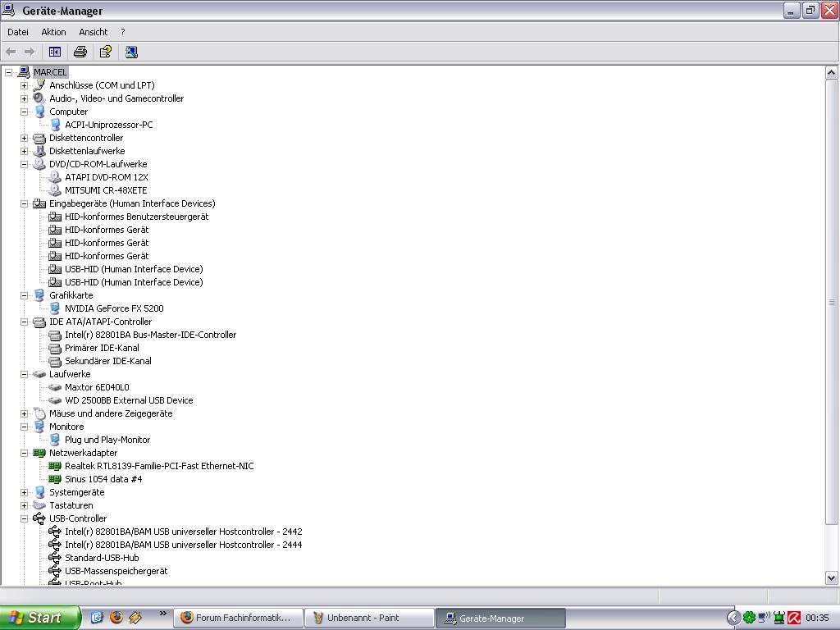Expand hidden system tray icons arrow
This screenshot has width=840, height=630.
733,618
